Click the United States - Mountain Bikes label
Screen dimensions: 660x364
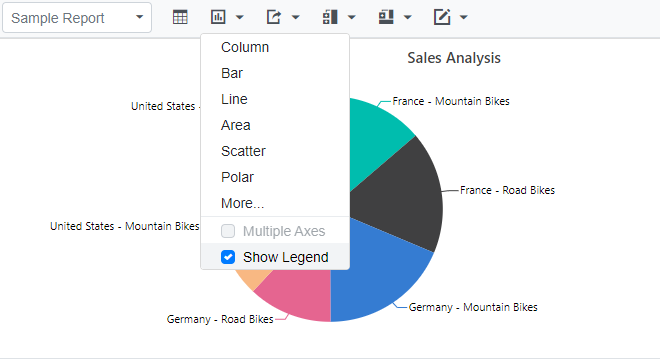pos(125,226)
